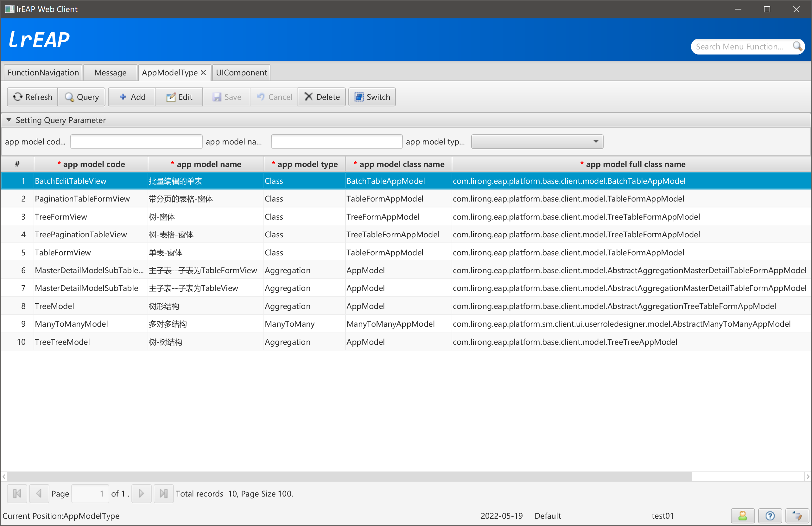Image resolution: width=812 pixels, height=526 pixels.
Task: Click scrollbar left arrow
Action: coord(4,476)
